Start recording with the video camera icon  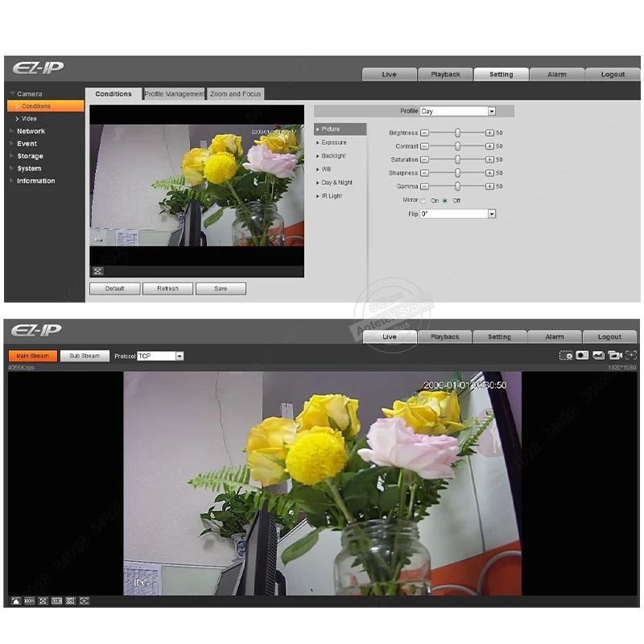[x=615, y=355]
